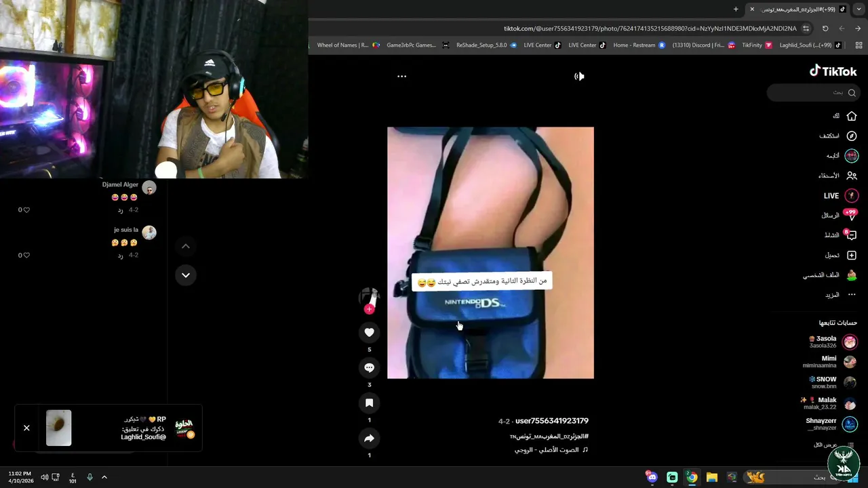Open comments via the speech bubble icon
This screenshot has height=488, width=868.
pos(369,367)
